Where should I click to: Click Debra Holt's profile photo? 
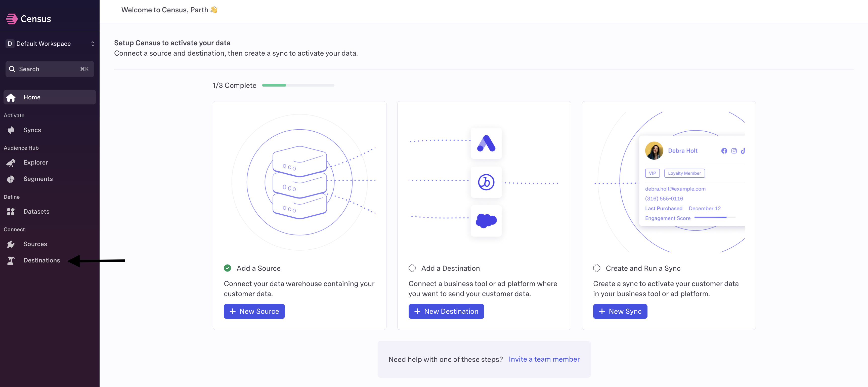coord(654,151)
